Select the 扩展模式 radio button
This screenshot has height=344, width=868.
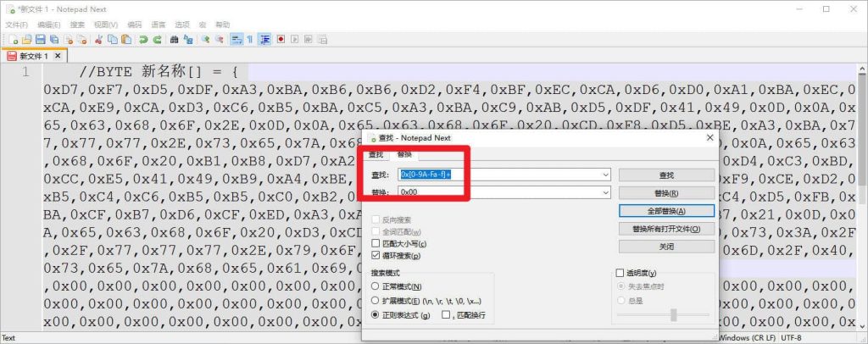[376, 301]
